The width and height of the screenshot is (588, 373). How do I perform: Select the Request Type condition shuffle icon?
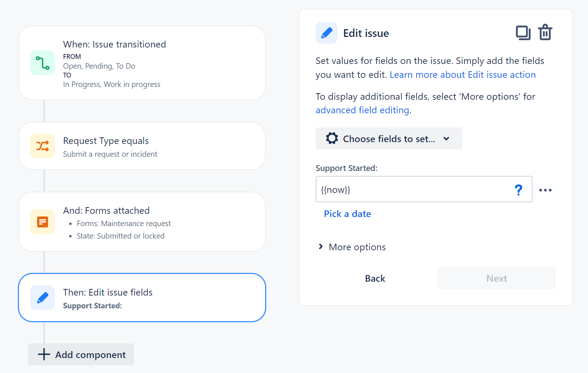point(42,146)
